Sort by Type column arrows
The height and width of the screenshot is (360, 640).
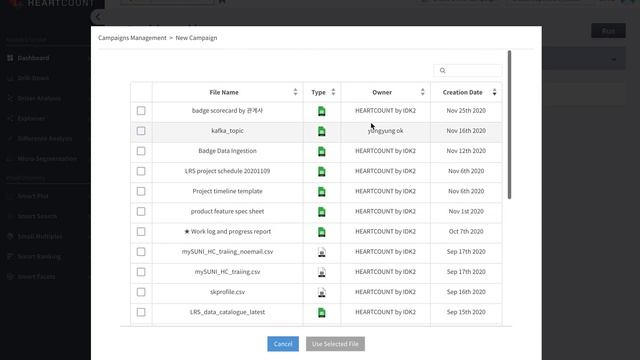pos(333,92)
